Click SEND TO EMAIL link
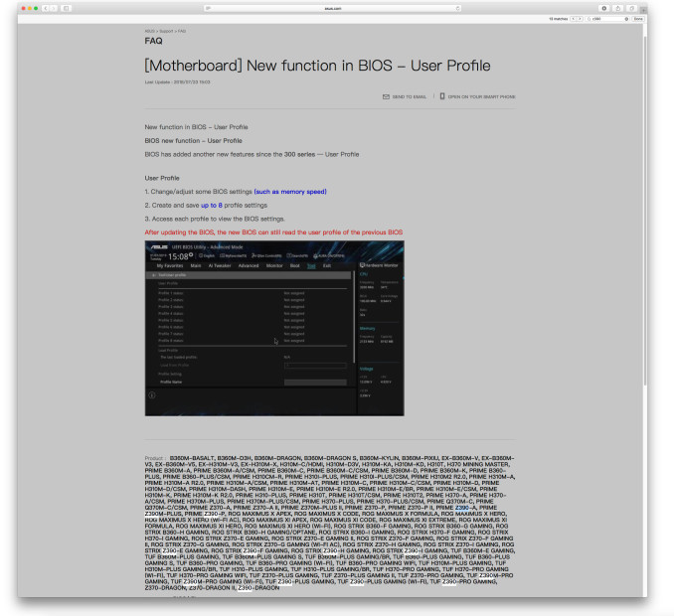 (x=410, y=97)
